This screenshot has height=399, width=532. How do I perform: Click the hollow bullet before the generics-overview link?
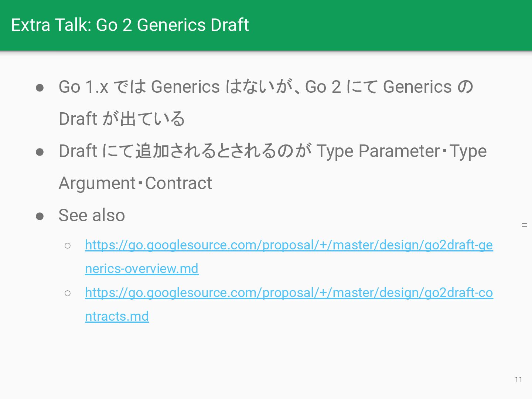pos(67,246)
